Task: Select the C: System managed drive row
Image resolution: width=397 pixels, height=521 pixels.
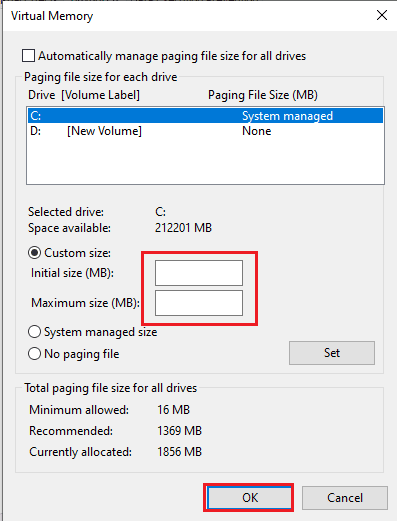Action: click(x=205, y=116)
